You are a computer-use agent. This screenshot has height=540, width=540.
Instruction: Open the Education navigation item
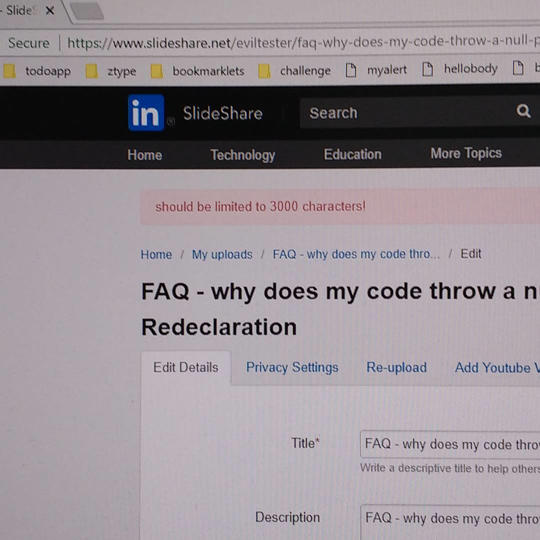[353, 154]
